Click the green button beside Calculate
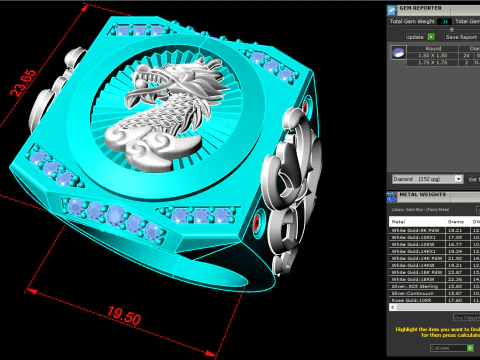 [470, 348]
